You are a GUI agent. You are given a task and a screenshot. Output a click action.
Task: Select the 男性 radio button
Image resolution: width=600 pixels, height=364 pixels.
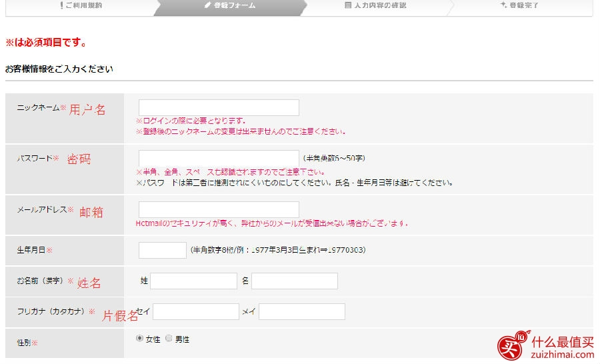point(169,339)
